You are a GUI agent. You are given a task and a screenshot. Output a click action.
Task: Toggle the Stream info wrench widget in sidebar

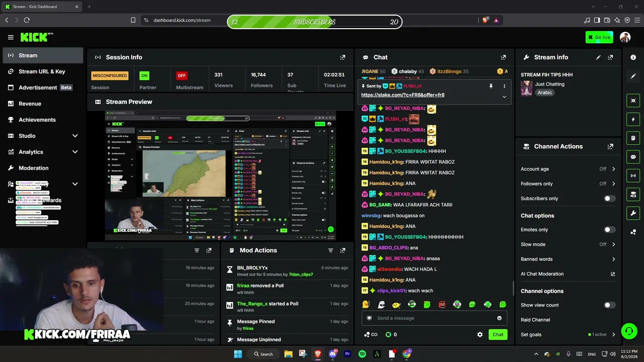[633, 213]
